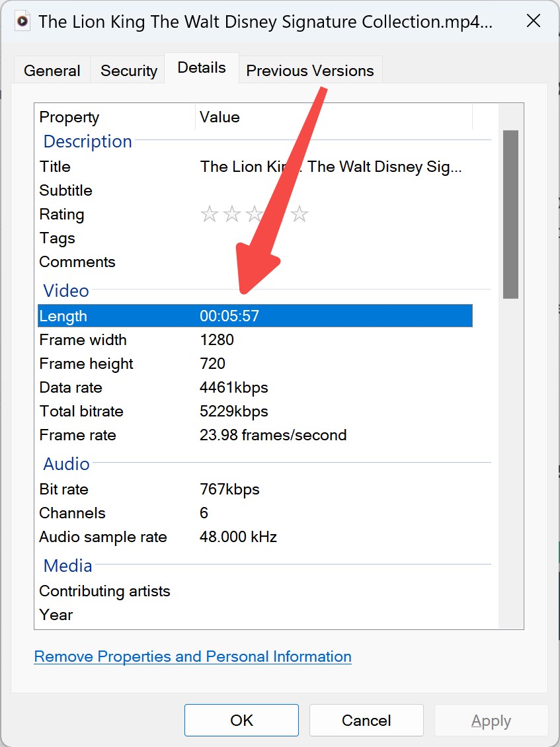
Task: Select the Length row showing 00:05:57
Action: 255,316
